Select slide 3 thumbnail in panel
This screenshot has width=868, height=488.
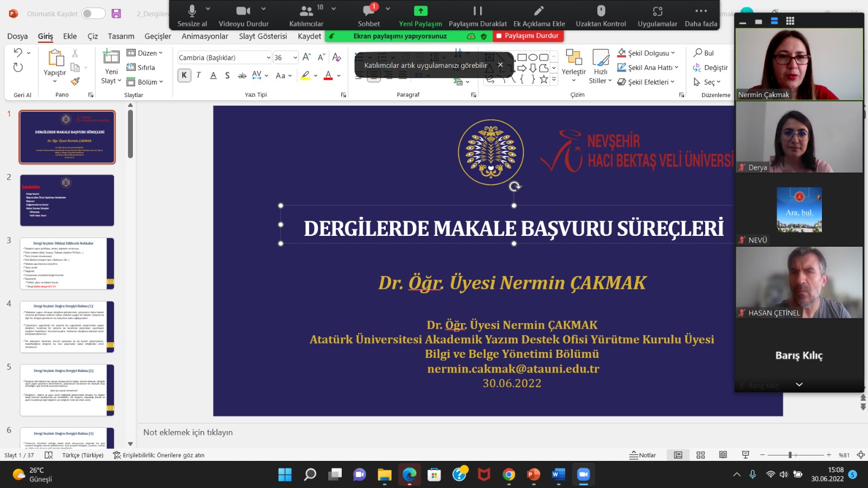[67, 264]
